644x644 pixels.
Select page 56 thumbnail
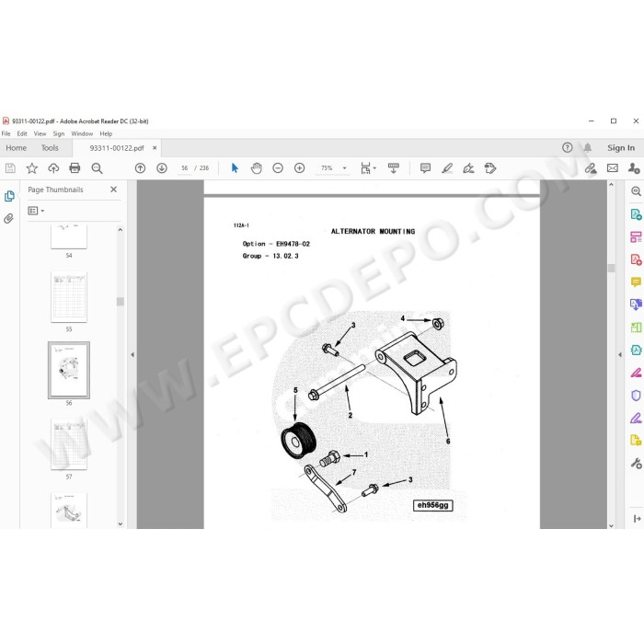point(69,370)
